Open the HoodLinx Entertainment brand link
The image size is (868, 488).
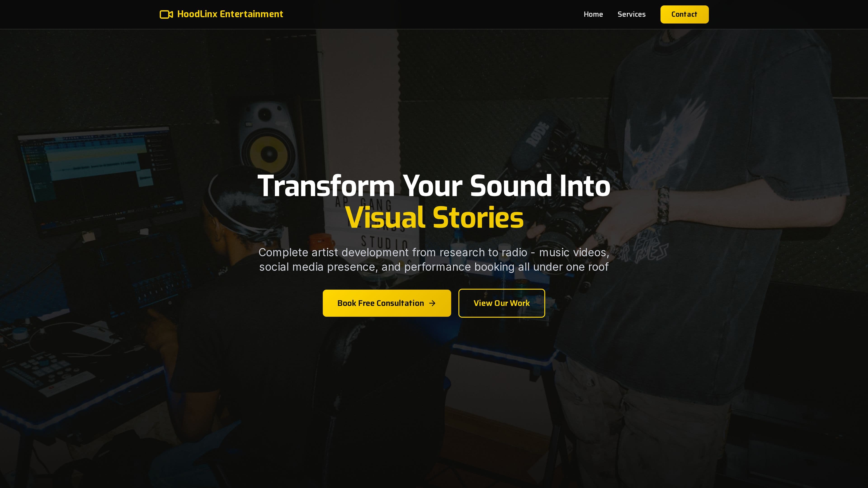pos(230,14)
